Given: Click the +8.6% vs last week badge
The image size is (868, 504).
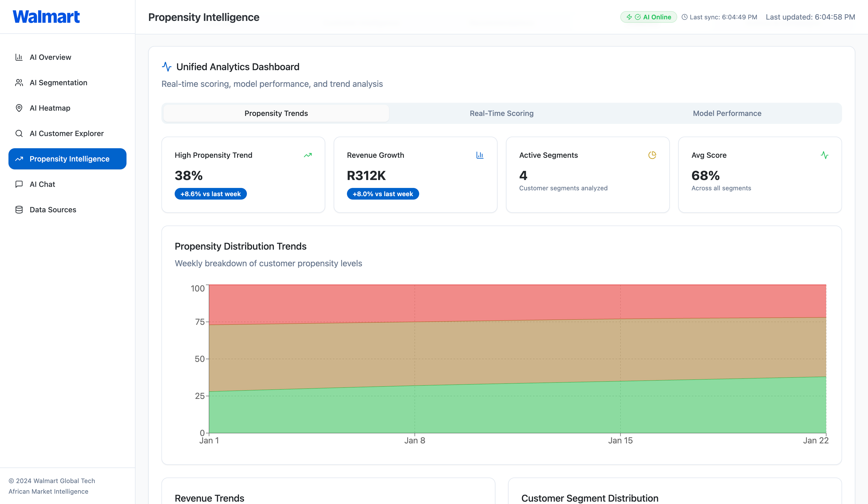Looking at the screenshot, I should [x=210, y=194].
